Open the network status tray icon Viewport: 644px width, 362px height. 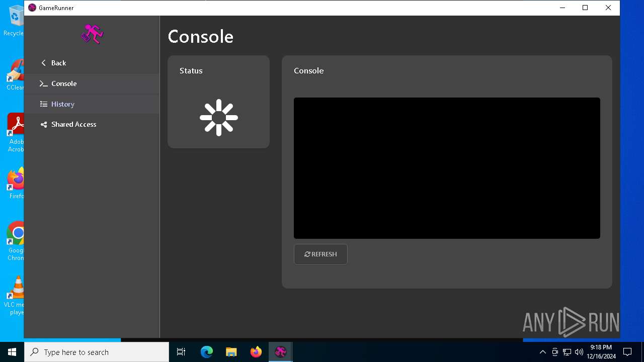567,352
